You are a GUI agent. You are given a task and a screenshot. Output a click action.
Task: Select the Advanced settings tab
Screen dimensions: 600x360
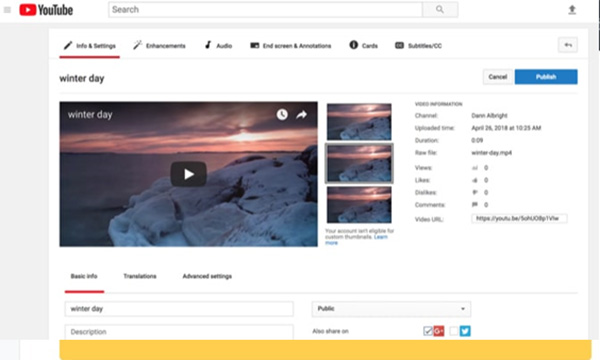point(207,276)
